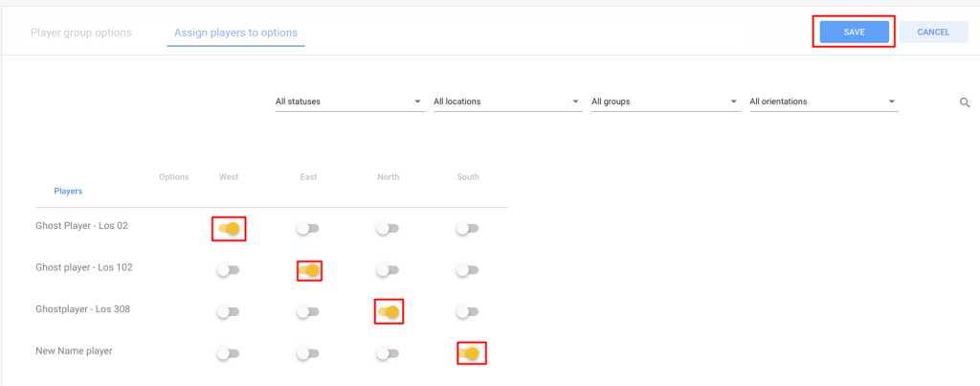
Task: Disable North toggle for Ghostplayer - Los 308
Action: pos(389,311)
